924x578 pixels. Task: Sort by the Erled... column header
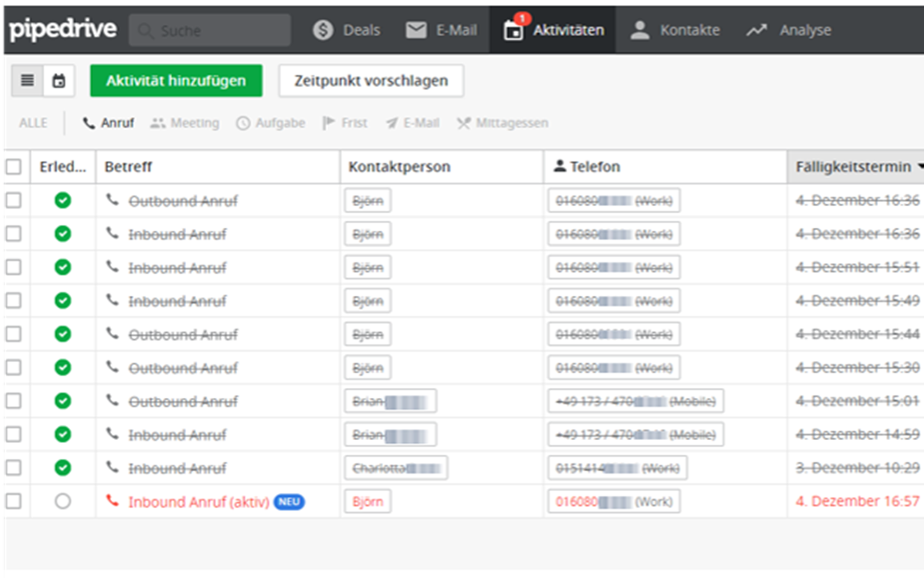click(x=63, y=167)
